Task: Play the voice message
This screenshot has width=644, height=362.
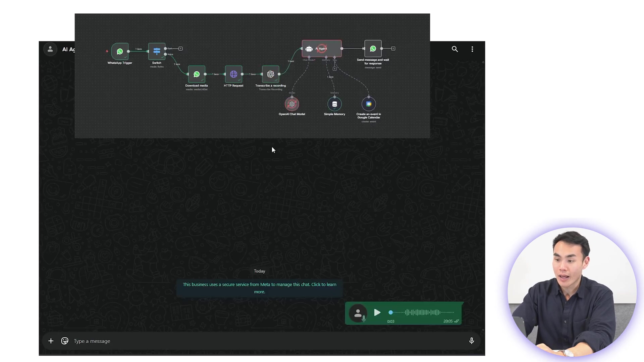Action: (377, 312)
